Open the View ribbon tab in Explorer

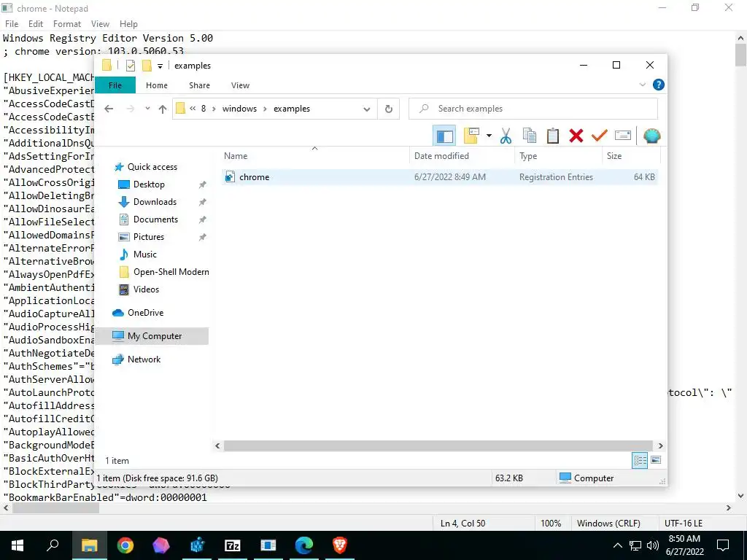[240, 85]
